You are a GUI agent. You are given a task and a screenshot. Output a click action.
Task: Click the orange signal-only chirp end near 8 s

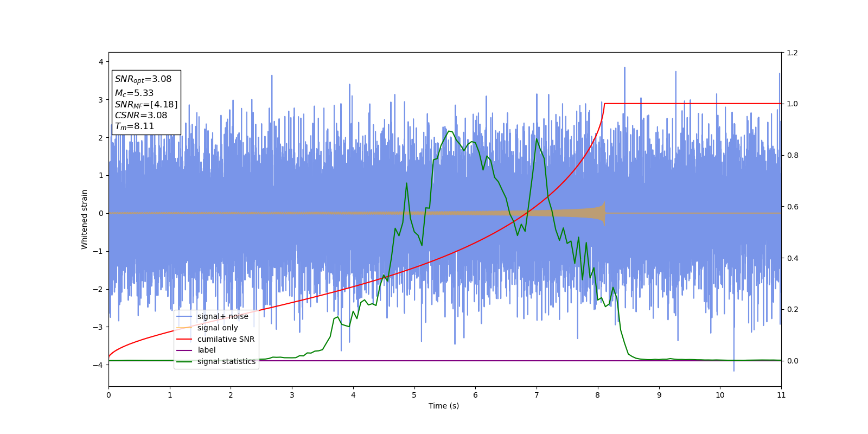[x=603, y=213]
